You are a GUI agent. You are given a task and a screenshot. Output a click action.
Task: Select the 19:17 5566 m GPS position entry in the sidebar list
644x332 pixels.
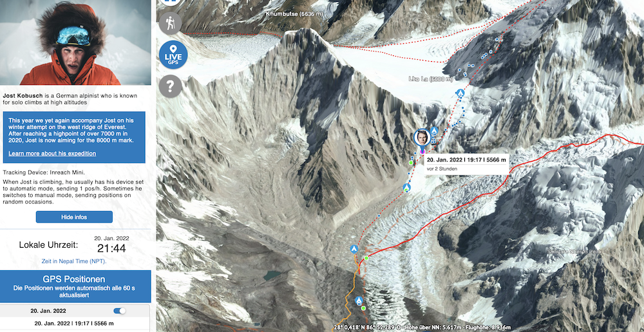point(75,324)
